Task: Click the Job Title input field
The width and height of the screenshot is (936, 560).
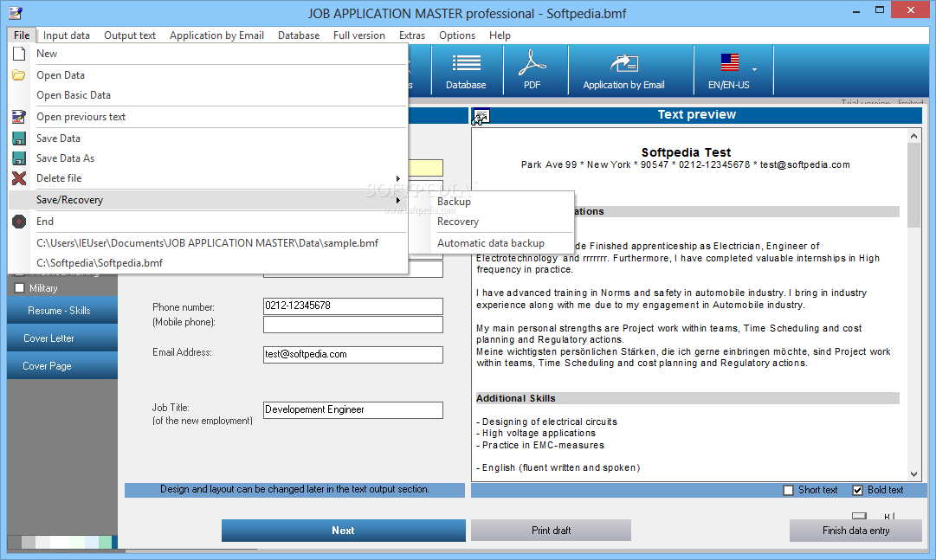Action: point(352,410)
